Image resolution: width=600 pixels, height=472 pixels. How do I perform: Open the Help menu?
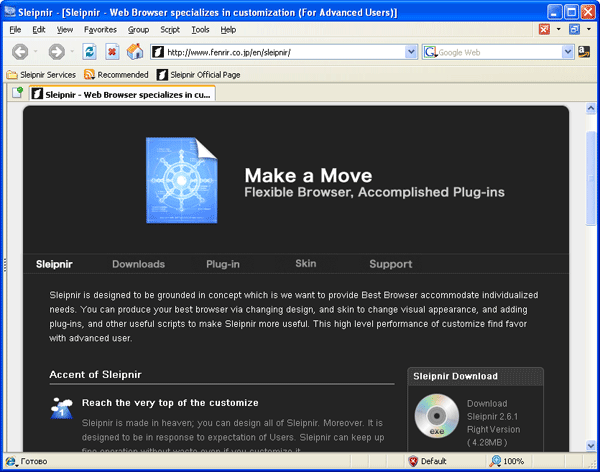coord(228,29)
